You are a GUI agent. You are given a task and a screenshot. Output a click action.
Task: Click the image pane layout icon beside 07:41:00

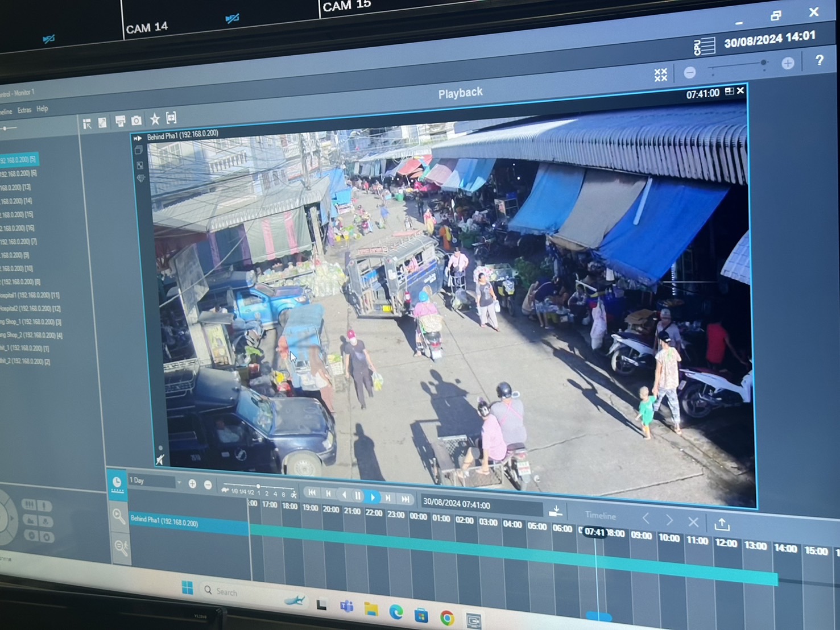(729, 92)
